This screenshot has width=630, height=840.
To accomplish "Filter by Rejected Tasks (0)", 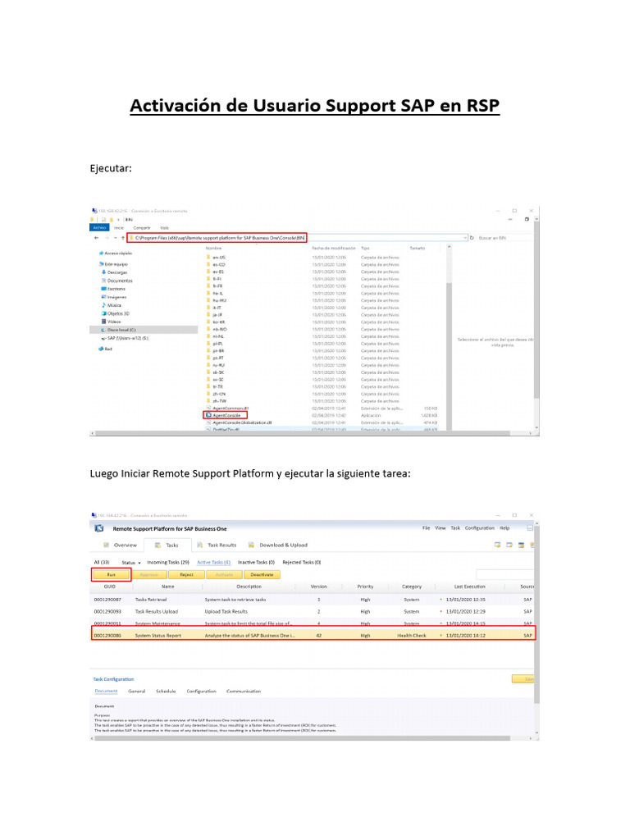I will pyautogui.click(x=302, y=563).
